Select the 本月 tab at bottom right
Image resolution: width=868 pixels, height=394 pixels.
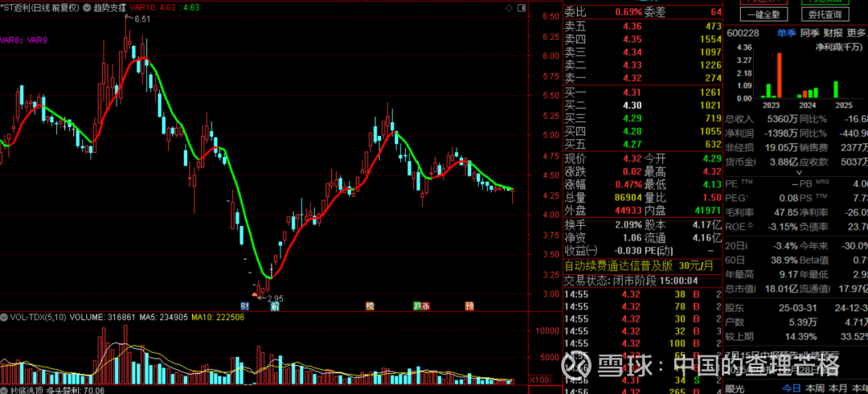(838, 388)
